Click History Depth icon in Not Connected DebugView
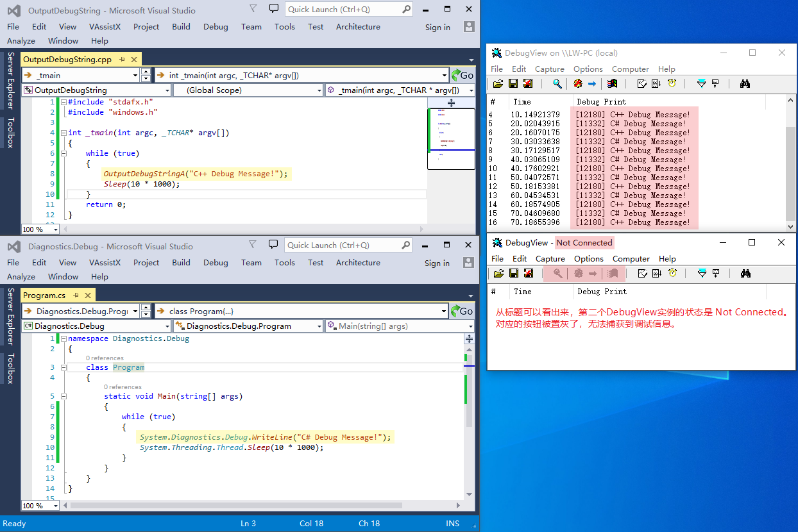Screen dimensions: 798x532 point(716,274)
